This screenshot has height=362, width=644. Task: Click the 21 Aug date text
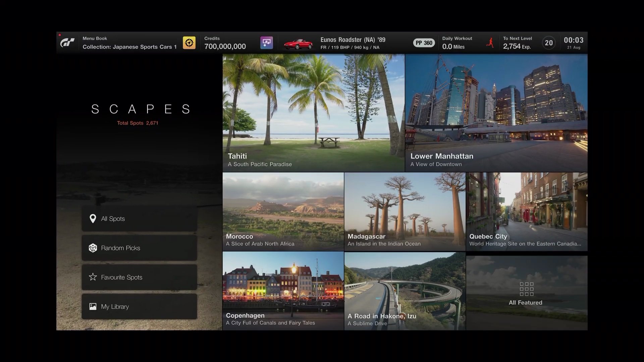click(x=574, y=48)
